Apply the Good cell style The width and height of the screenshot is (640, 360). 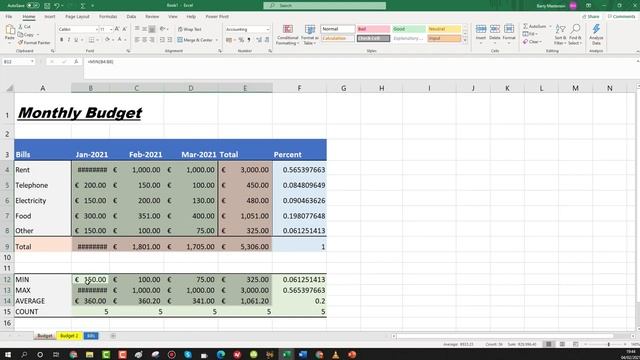click(x=409, y=29)
